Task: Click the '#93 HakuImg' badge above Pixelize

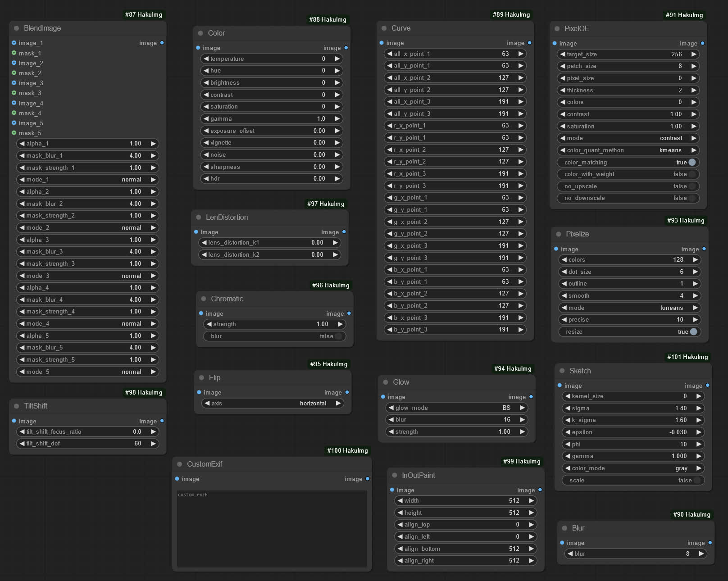Action: pyautogui.click(x=686, y=220)
